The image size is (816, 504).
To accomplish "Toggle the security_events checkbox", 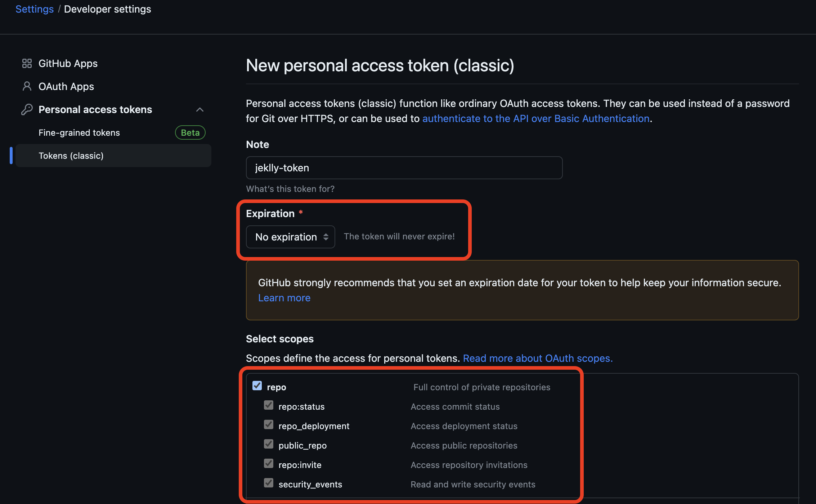I will coord(269,483).
